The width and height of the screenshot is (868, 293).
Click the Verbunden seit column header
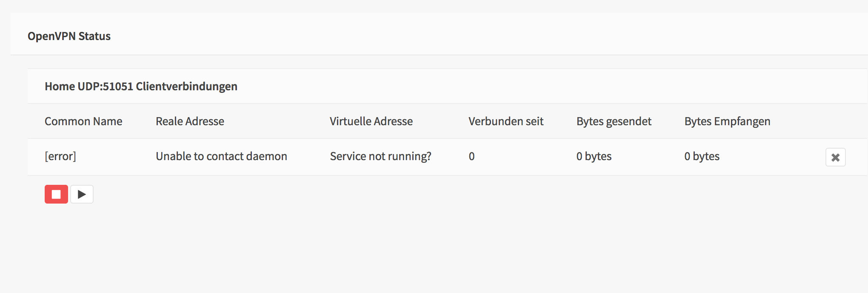tap(505, 121)
